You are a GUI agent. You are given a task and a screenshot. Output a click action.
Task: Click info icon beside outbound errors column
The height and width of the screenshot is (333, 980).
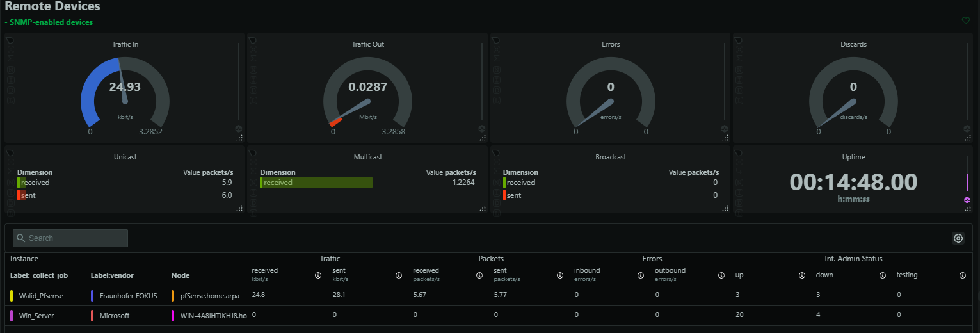click(x=721, y=275)
